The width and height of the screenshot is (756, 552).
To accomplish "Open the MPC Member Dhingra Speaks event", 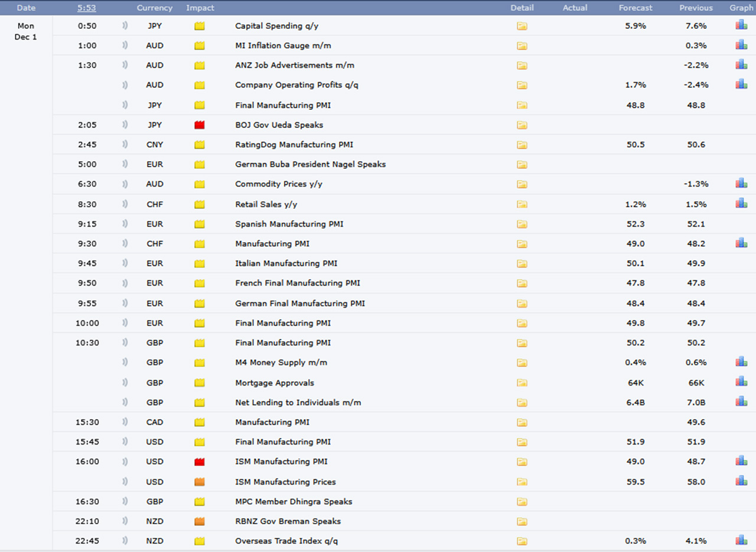I will pos(294,501).
